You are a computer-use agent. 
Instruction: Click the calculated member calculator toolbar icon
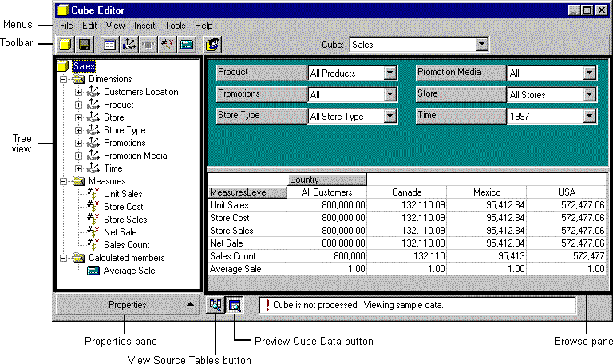coord(187,45)
